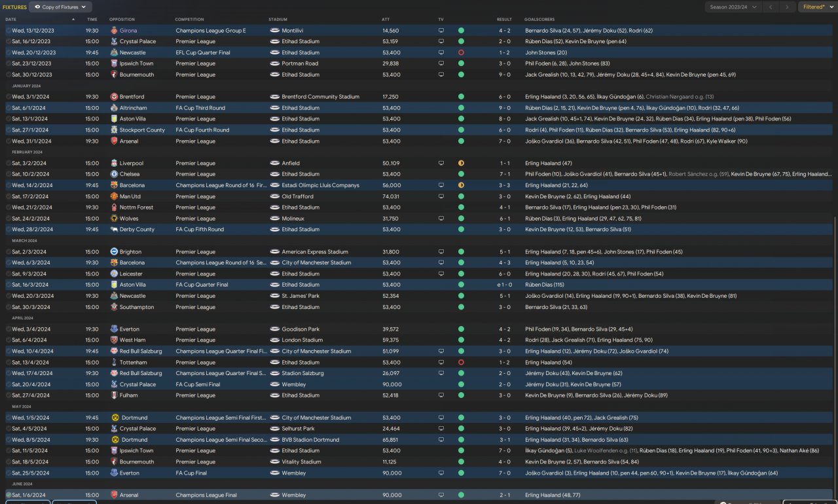
Task: Tick the selector circle for Wed, 3/1/2024 row
Action: (x=9, y=97)
